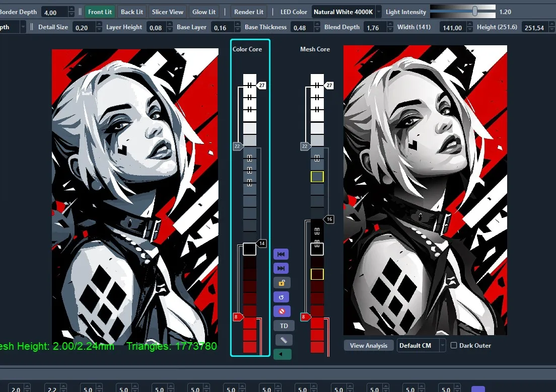Screen dimensions: 556x392
Task: Click the Base Thickness value field
Action: click(302, 27)
